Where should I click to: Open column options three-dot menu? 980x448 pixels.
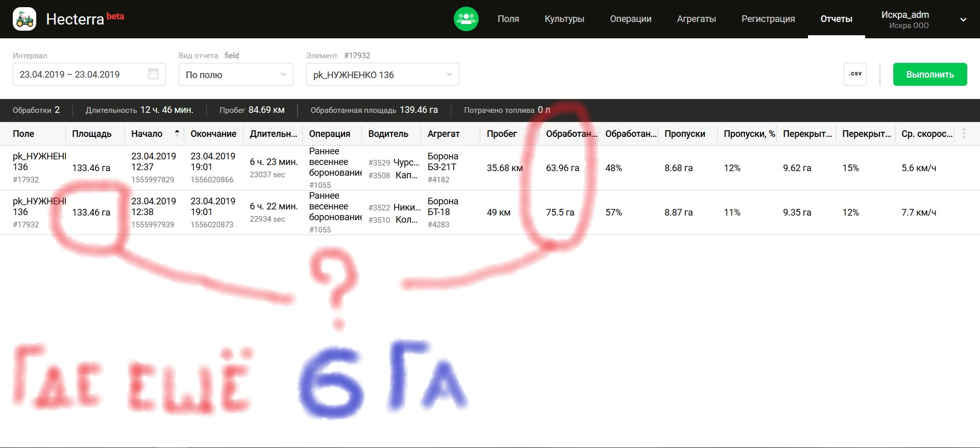click(964, 134)
